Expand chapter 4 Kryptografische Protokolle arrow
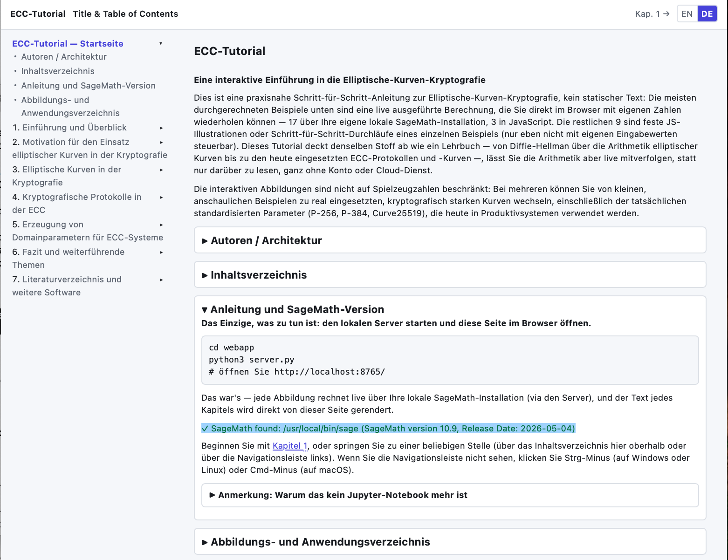The height and width of the screenshot is (560, 728). pyautogui.click(x=161, y=198)
